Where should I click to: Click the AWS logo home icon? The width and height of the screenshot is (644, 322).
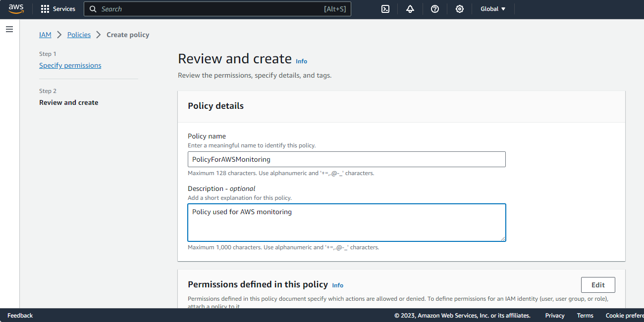(16, 9)
